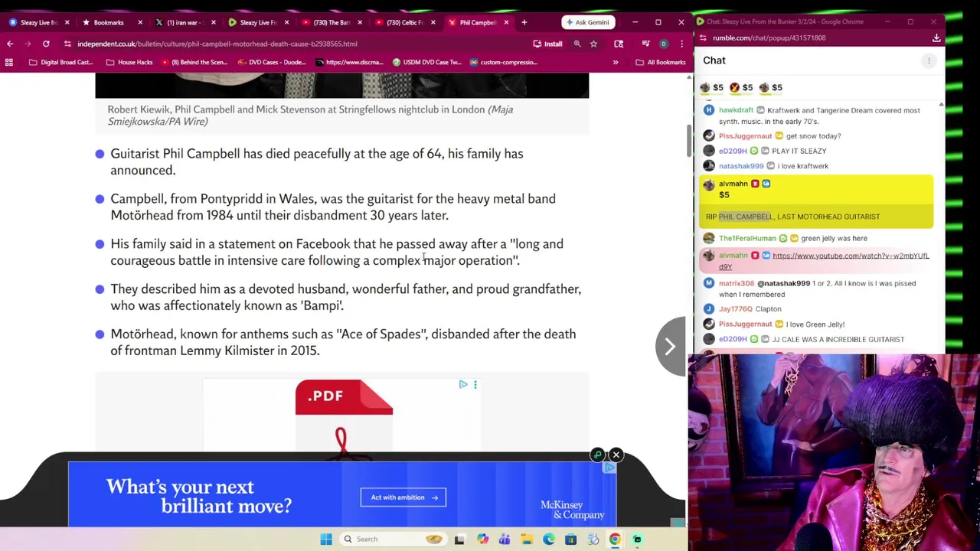Open a new browser tab
Viewport: 980px width, 551px height.
click(524, 22)
